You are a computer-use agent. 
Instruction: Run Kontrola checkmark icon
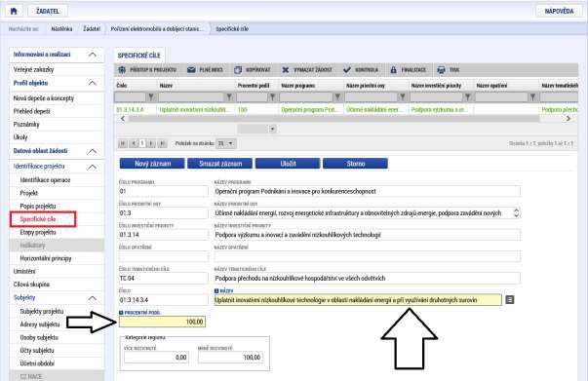347,70
